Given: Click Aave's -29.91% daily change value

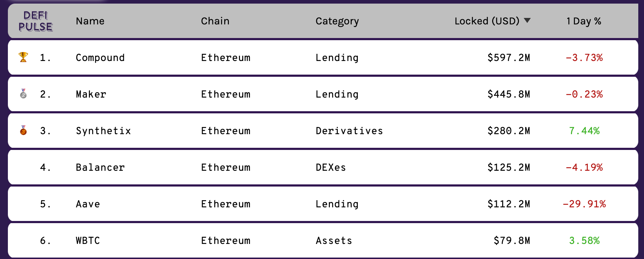Looking at the screenshot, I should (584, 204).
